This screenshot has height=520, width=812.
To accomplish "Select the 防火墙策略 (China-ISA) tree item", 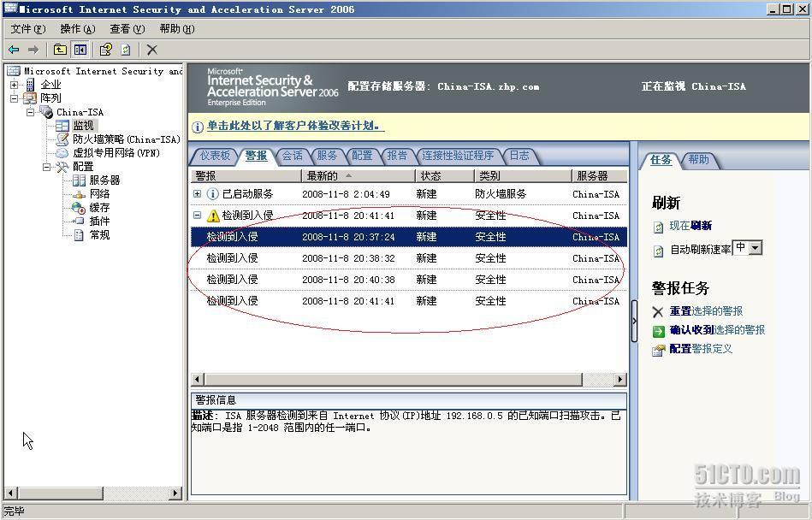I will (x=127, y=139).
